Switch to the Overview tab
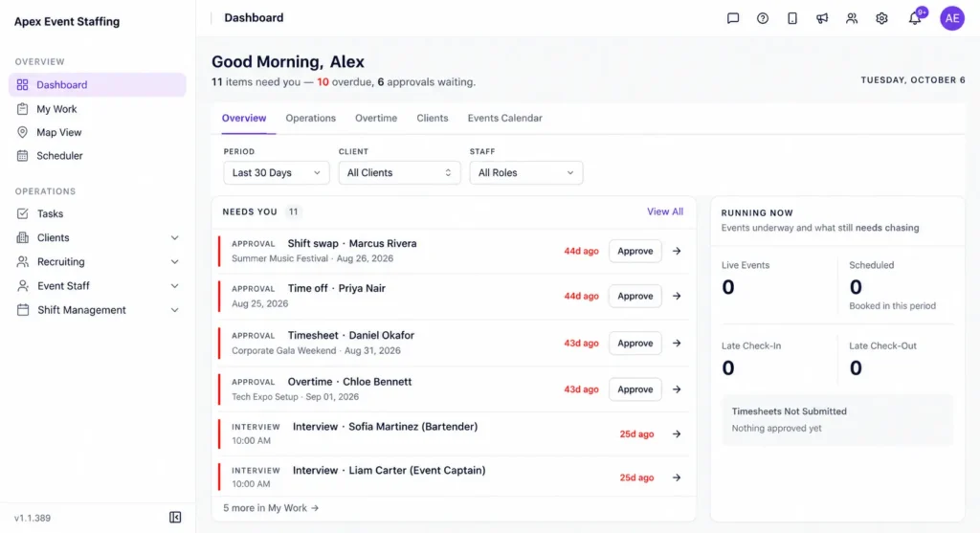Image resolution: width=980 pixels, height=533 pixels. [244, 118]
